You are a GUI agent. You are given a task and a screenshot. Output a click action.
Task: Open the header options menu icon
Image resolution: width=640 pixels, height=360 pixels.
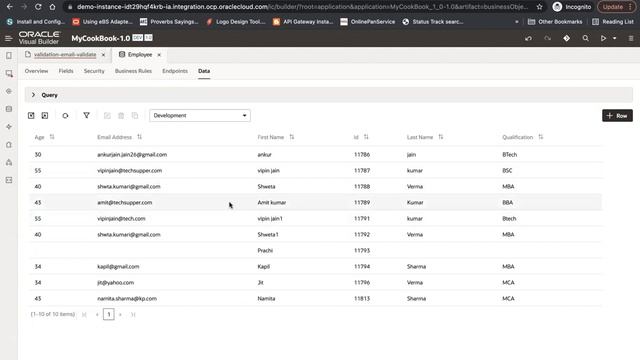click(631, 38)
